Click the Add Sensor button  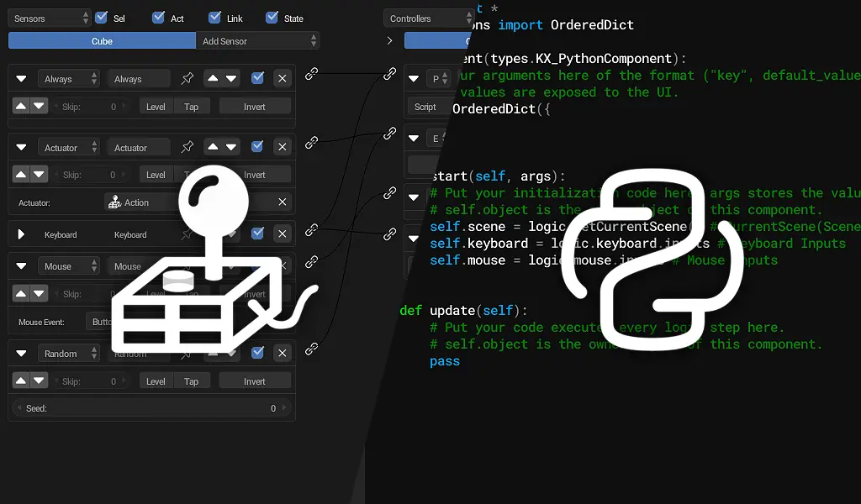click(258, 40)
